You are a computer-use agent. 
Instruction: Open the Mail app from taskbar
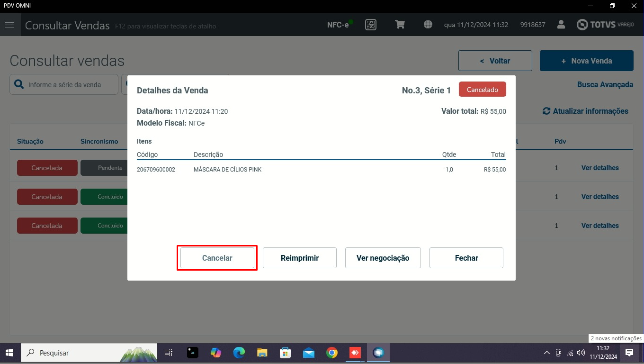[x=309, y=353]
